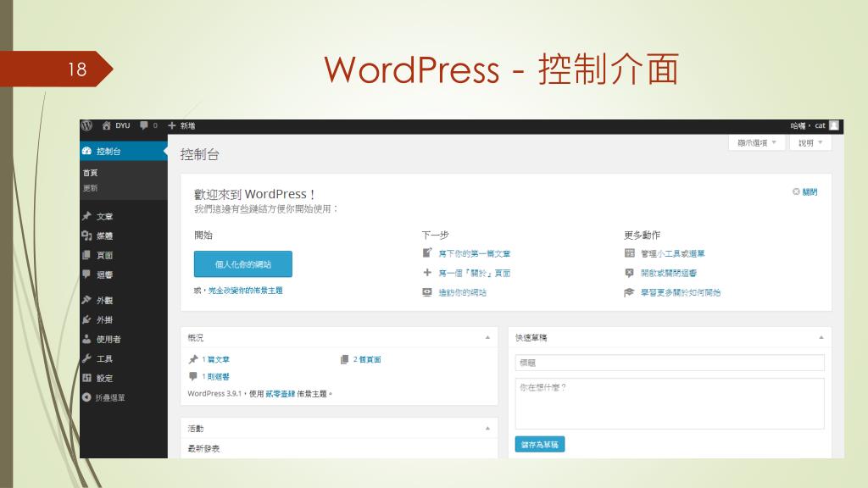Click the cat user avatar icon
The height and width of the screenshot is (488, 868).
pyautogui.click(x=834, y=125)
